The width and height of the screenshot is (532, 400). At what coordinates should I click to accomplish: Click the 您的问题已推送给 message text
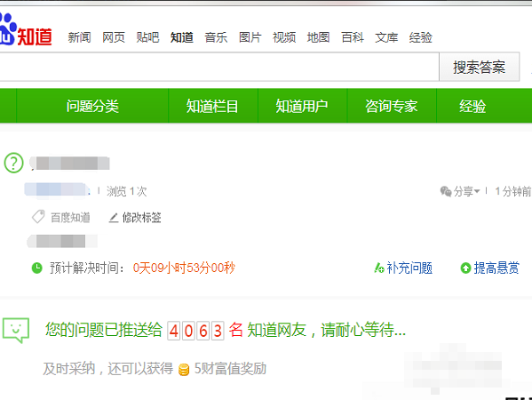(x=104, y=330)
